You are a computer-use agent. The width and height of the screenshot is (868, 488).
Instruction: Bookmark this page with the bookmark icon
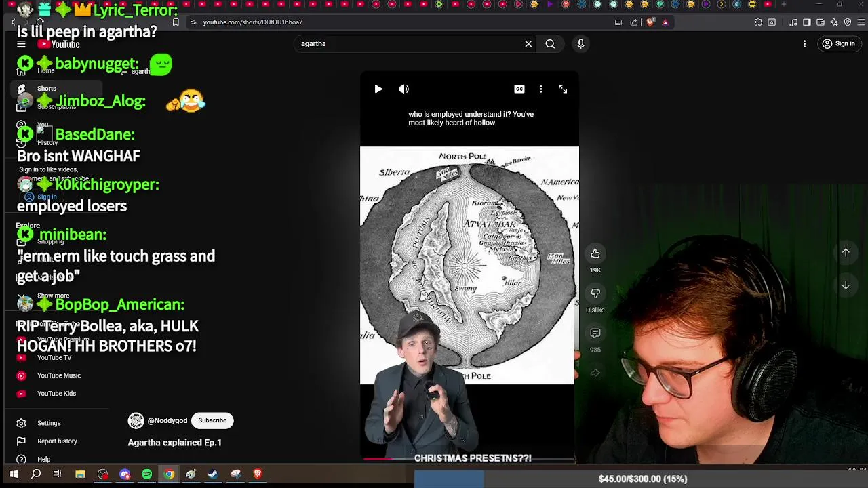(x=176, y=22)
